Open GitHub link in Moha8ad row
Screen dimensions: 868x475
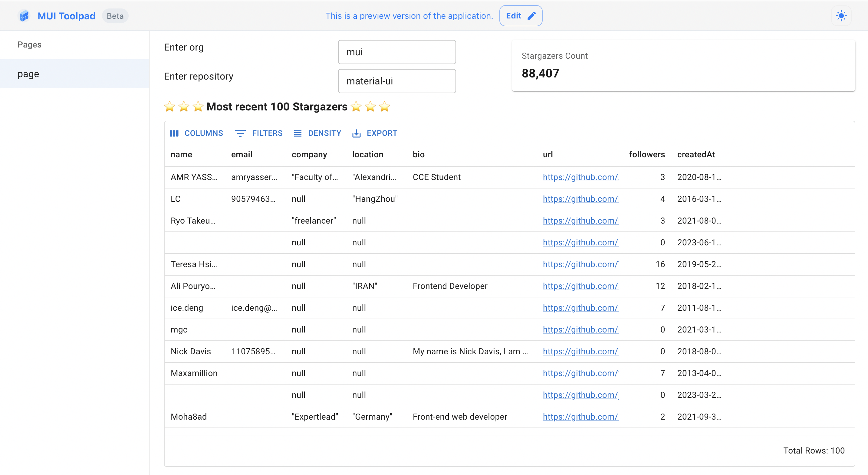pos(581,417)
